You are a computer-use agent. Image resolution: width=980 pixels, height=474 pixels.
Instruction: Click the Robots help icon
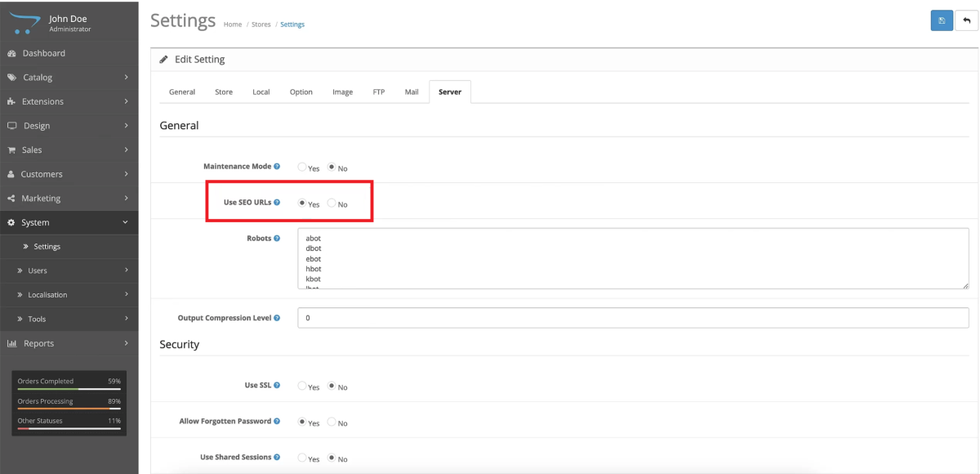(x=277, y=239)
